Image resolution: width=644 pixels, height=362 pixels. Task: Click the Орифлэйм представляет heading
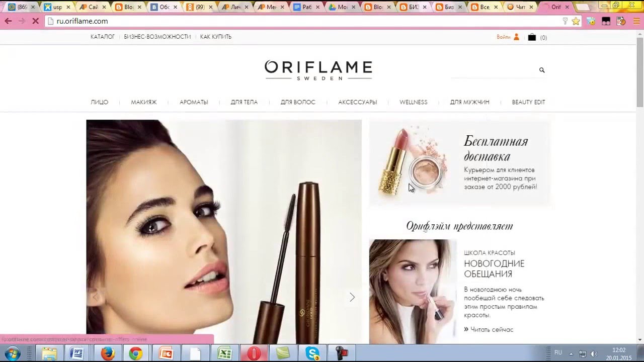[x=459, y=226]
